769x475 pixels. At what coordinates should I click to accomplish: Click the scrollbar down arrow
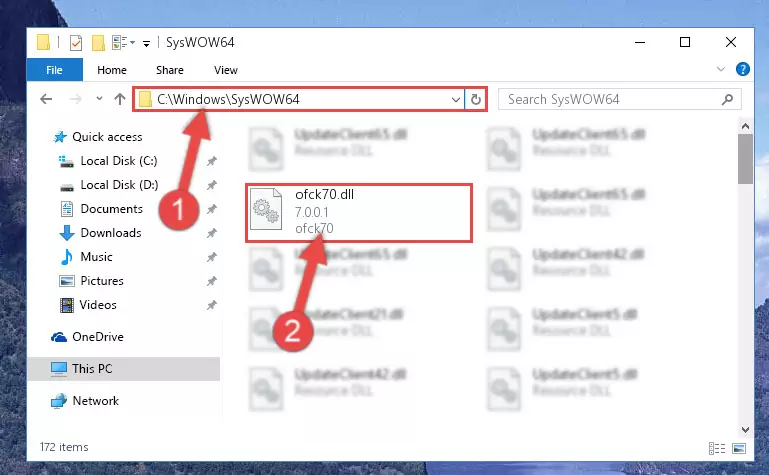[745, 430]
